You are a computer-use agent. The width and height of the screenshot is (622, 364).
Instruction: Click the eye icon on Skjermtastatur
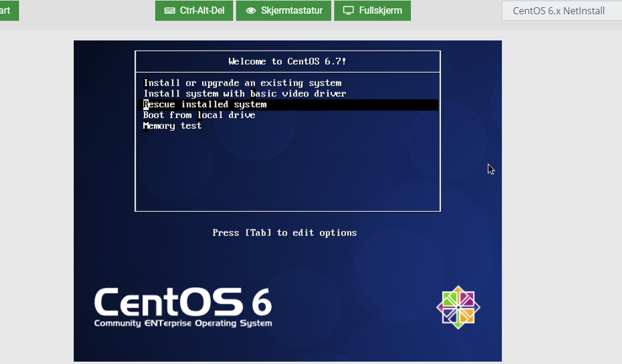pyautogui.click(x=251, y=11)
